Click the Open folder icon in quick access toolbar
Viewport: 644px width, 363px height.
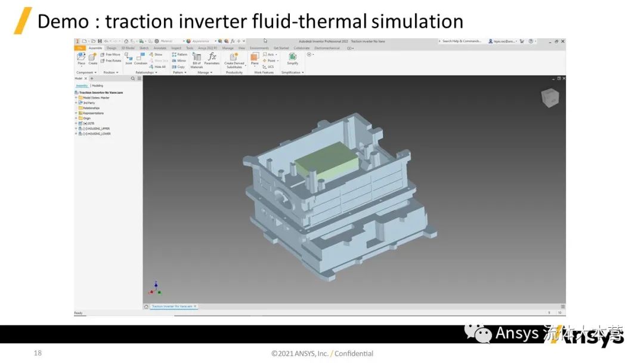pyautogui.click(x=93, y=41)
